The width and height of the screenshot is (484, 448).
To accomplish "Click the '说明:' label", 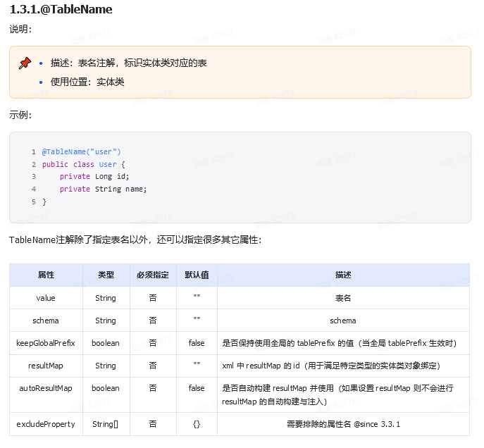I will coord(20,30).
